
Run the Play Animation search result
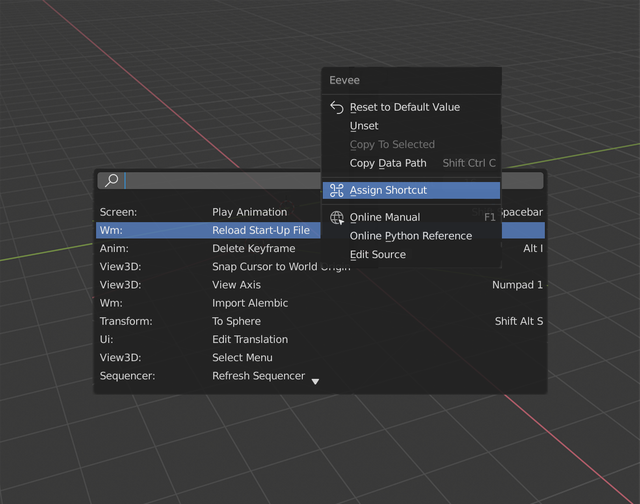208,212
